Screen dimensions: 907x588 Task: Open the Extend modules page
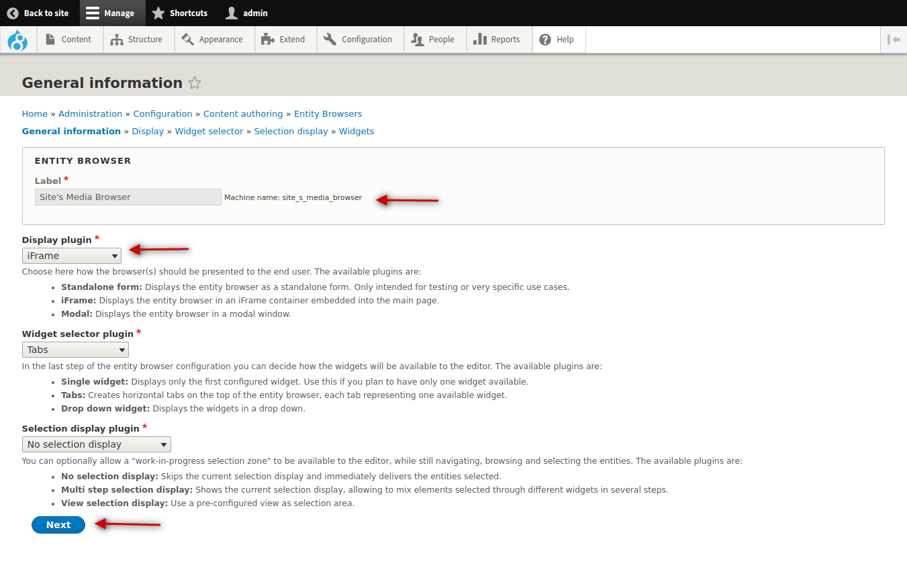[283, 40]
